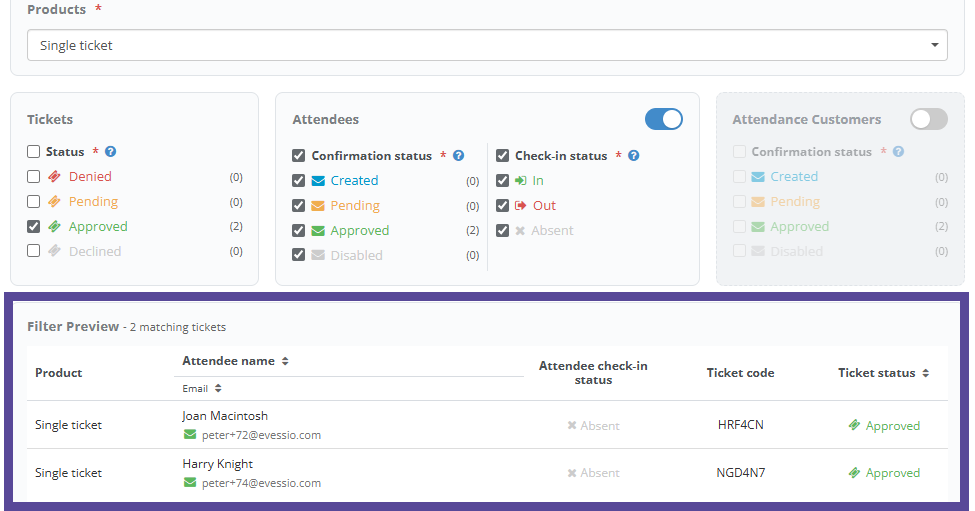Uncheck the In check-in checkbox

(502, 180)
